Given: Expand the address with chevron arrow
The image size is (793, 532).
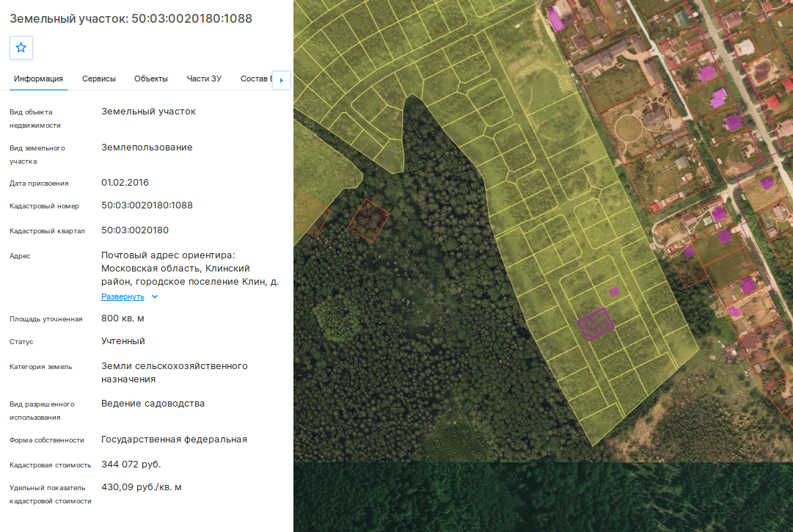Looking at the screenshot, I should coord(155,297).
